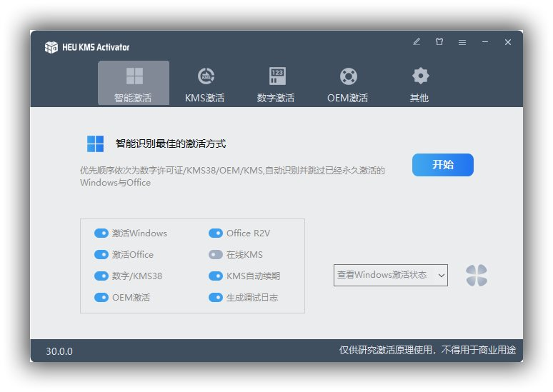Toggle the Office R2V switch
The image size is (553, 392).
click(215, 233)
